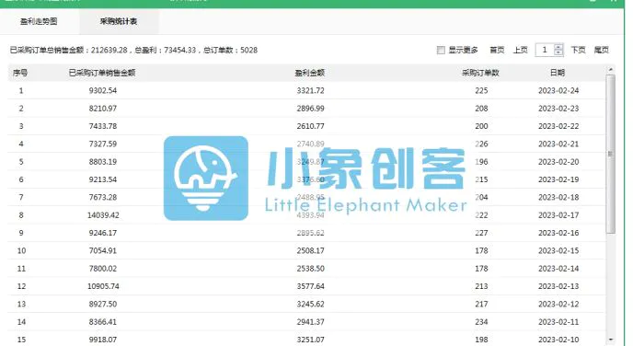Switch to the 盈利走势图 tab

tap(39, 21)
